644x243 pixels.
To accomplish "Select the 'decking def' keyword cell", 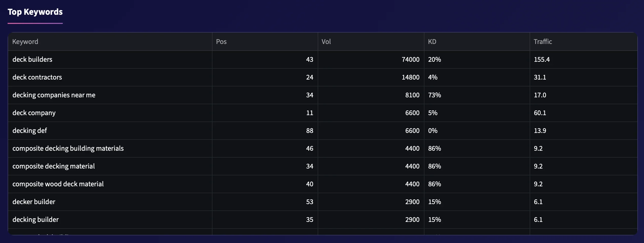I will coord(30,131).
